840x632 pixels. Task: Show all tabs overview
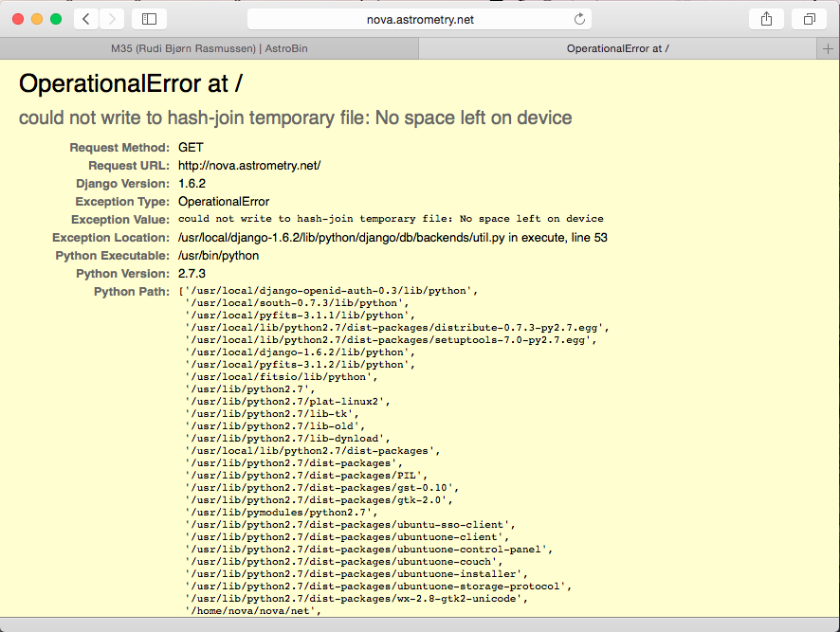point(810,19)
